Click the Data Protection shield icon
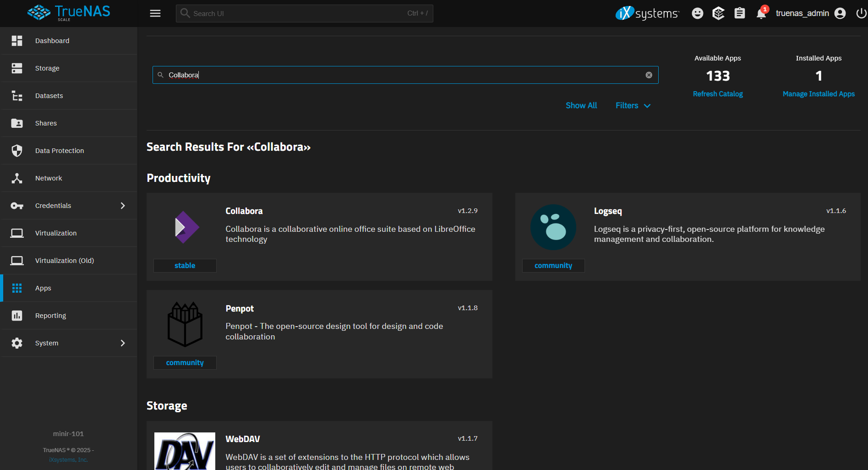The image size is (868, 470). (17, 151)
